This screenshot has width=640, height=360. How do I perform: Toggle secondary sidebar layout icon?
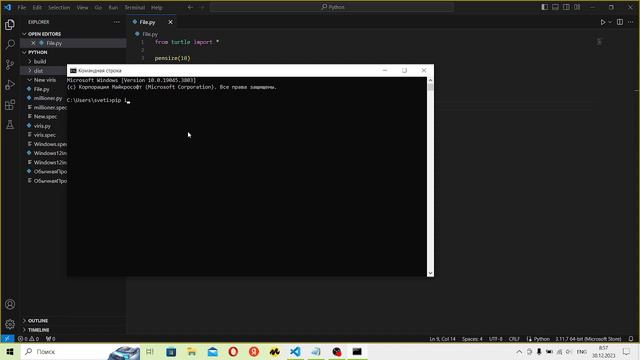[566, 7]
